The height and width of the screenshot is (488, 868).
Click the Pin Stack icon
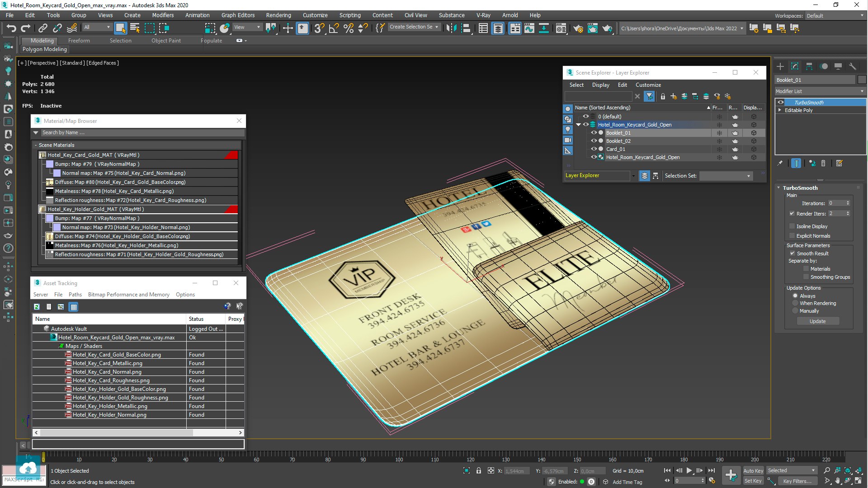pos(780,164)
